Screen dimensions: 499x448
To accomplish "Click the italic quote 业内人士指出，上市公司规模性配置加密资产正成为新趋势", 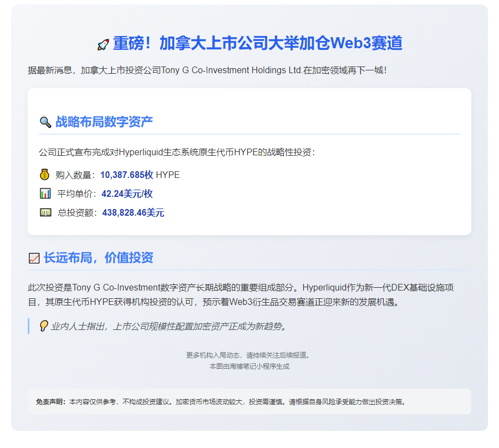I will [169, 327].
